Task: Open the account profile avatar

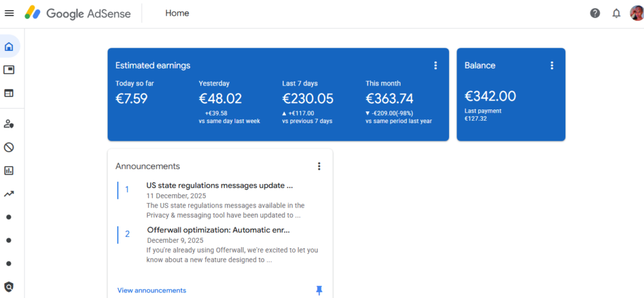Action: [637, 13]
